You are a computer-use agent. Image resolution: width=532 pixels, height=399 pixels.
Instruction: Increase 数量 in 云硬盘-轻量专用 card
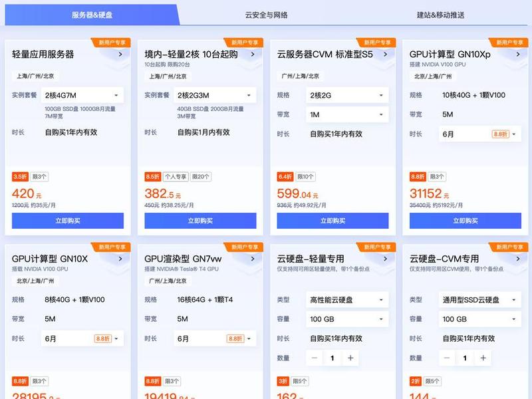(x=350, y=358)
